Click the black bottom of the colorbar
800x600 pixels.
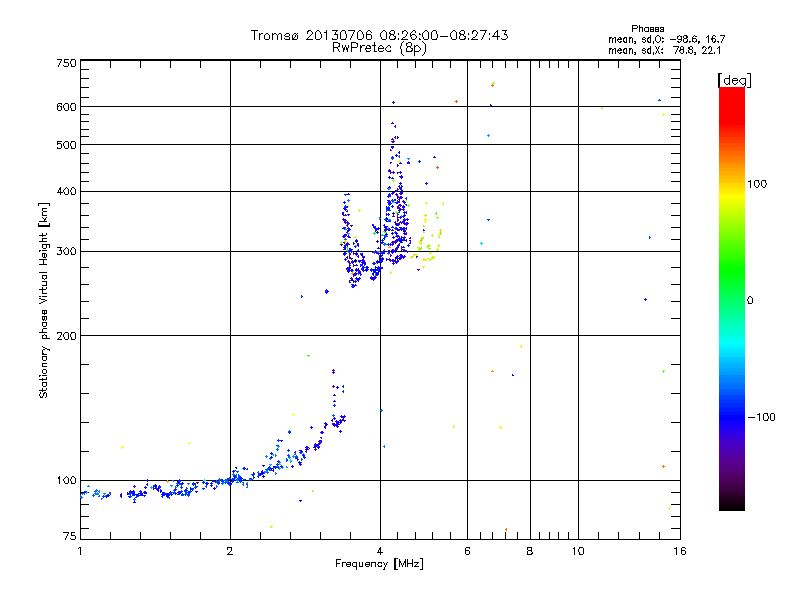pyautogui.click(x=732, y=503)
